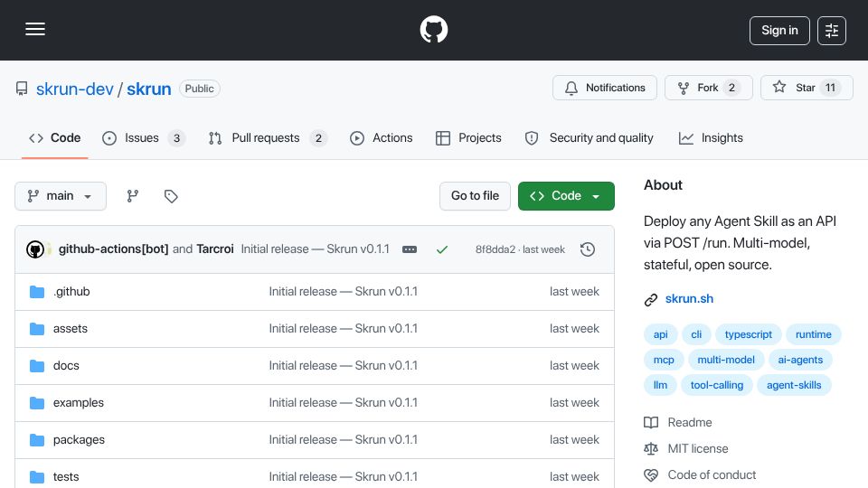This screenshot has width=868, height=488.
Task: Open the .github folder
Action: pyautogui.click(x=71, y=292)
